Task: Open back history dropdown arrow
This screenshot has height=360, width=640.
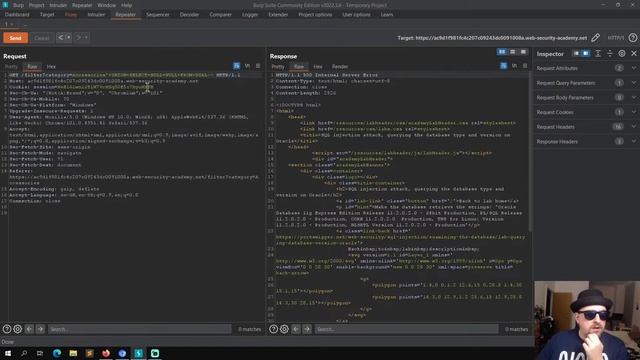Action: [x=69, y=38]
